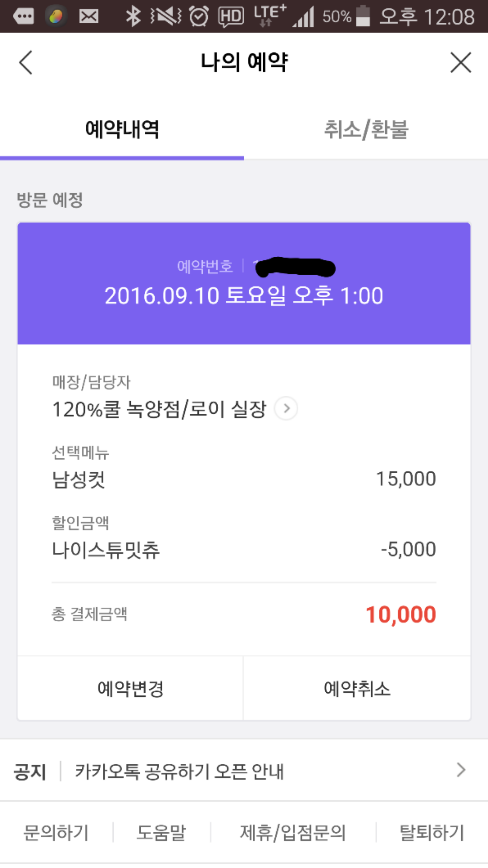Image resolution: width=488 pixels, height=868 pixels.
Task: Open store details chevron beside 로이 실장
Action: (286, 408)
